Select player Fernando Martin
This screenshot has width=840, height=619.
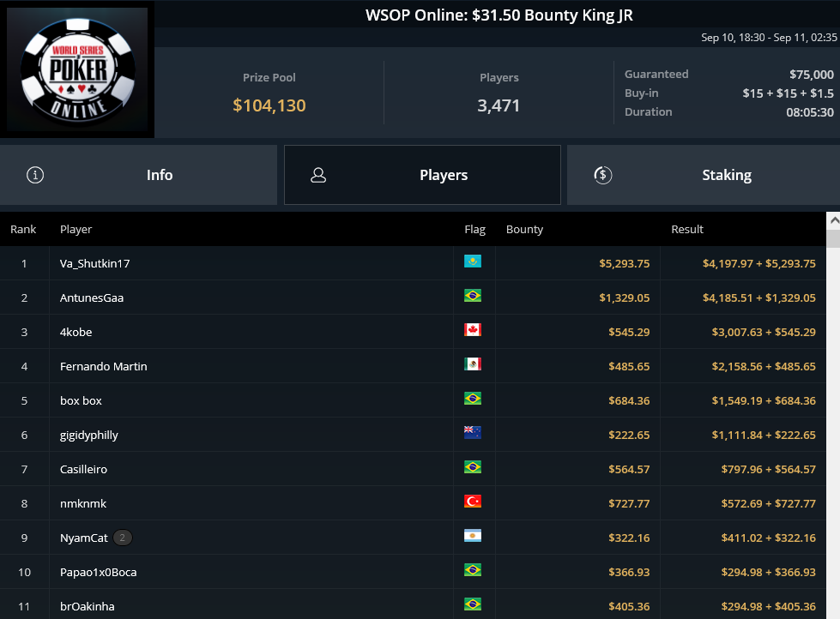point(104,366)
